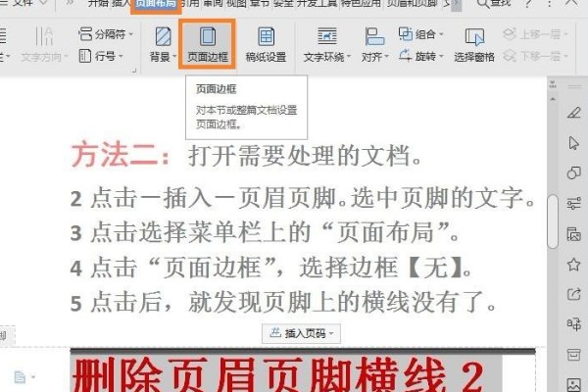
Task: Click line 5 就发现页脚上的横线没有了
Action: click(342, 302)
